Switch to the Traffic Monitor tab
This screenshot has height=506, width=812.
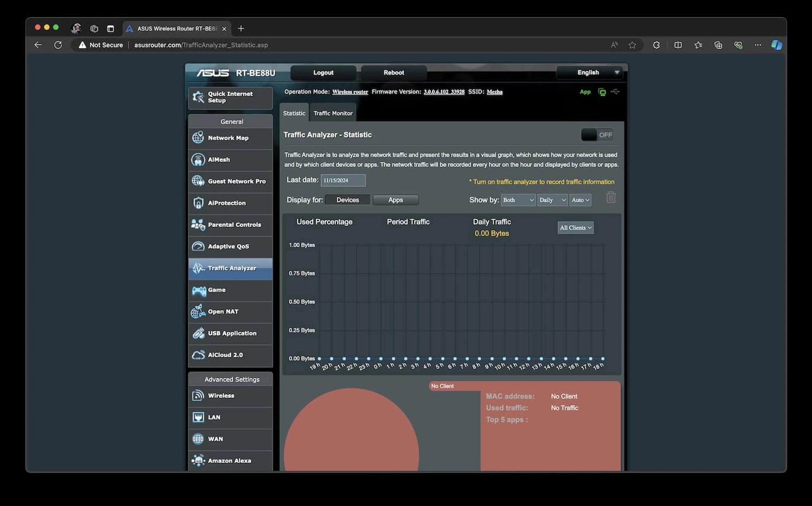pos(333,113)
